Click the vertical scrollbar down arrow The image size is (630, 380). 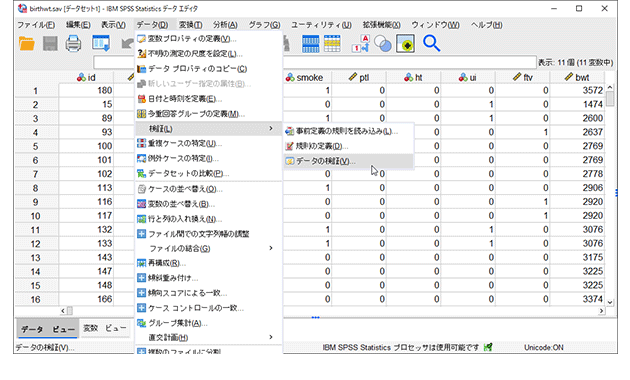pyautogui.click(x=610, y=302)
